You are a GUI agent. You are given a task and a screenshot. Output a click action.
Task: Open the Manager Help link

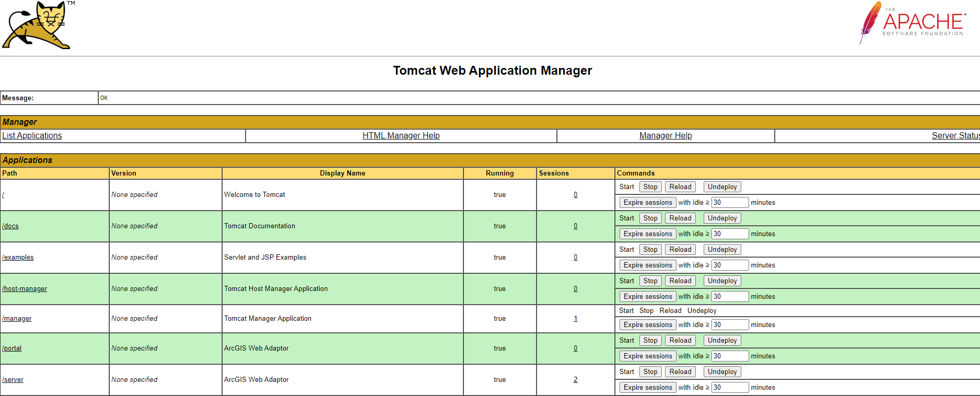point(666,136)
